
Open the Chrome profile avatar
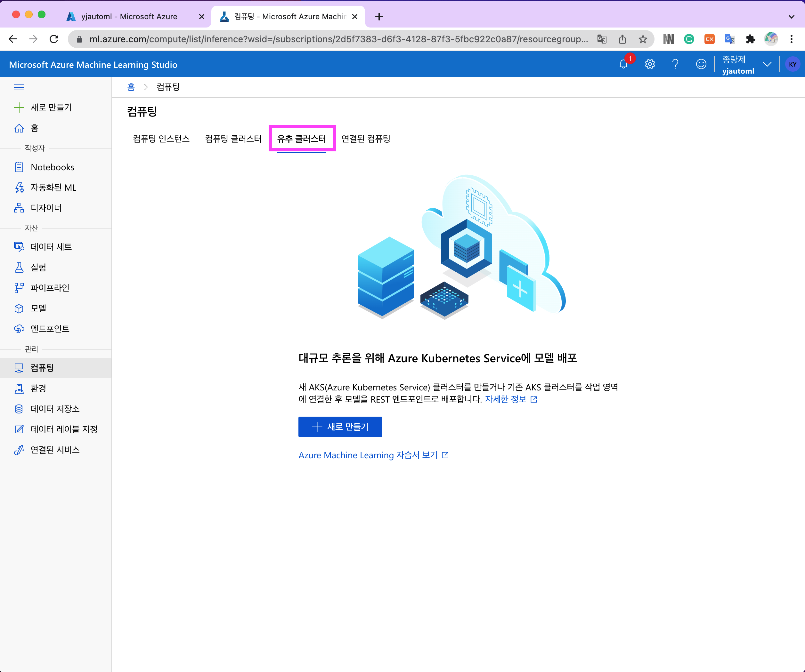771,39
